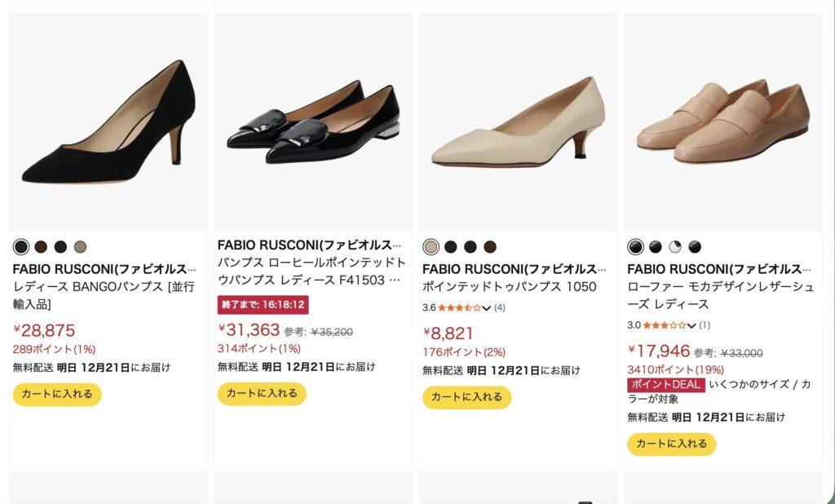Screen dimensions: 835x504
Task: Add the BANGO pumps to cart
Action: (57, 395)
